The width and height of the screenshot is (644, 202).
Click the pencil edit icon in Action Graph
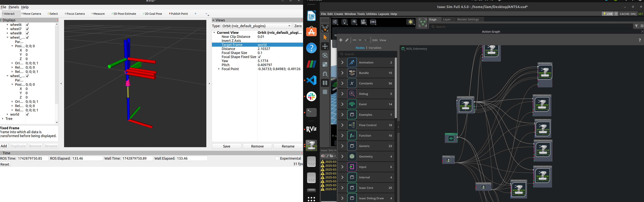click(x=347, y=40)
